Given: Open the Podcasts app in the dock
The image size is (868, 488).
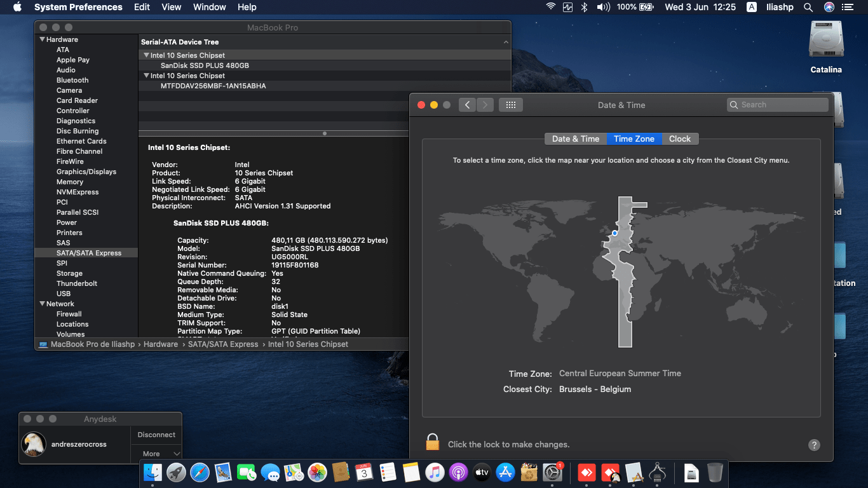Looking at the screenshot, I should point(458,472).
